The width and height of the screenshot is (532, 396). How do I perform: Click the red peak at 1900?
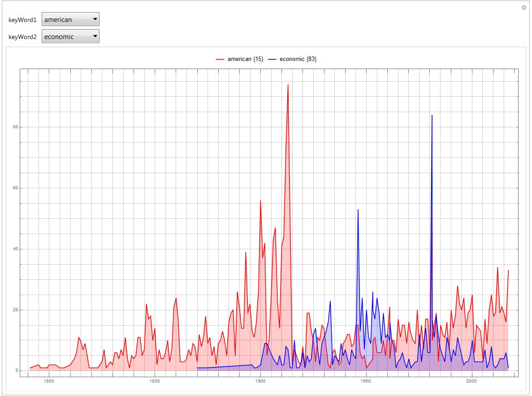[x=260, y=201]
